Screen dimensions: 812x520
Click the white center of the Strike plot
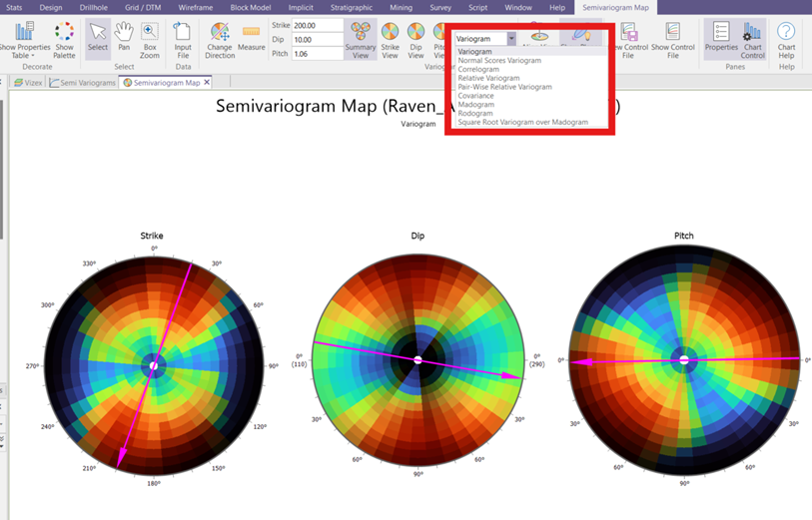[x=154, y=366]
